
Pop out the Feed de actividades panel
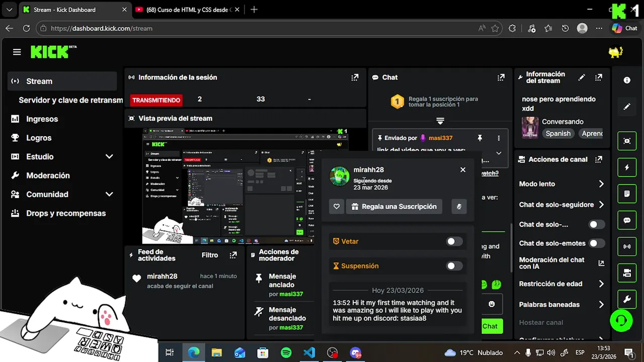point(233,255)
